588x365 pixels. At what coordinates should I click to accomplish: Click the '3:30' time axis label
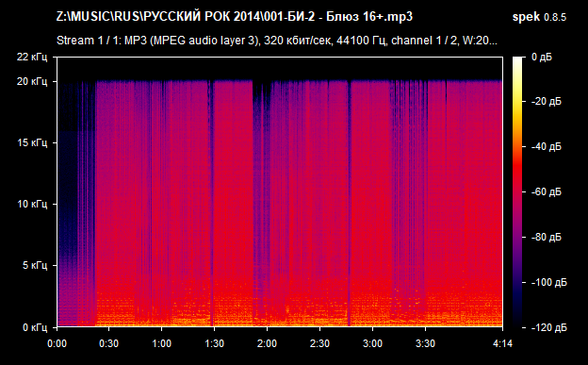point(426,343)
